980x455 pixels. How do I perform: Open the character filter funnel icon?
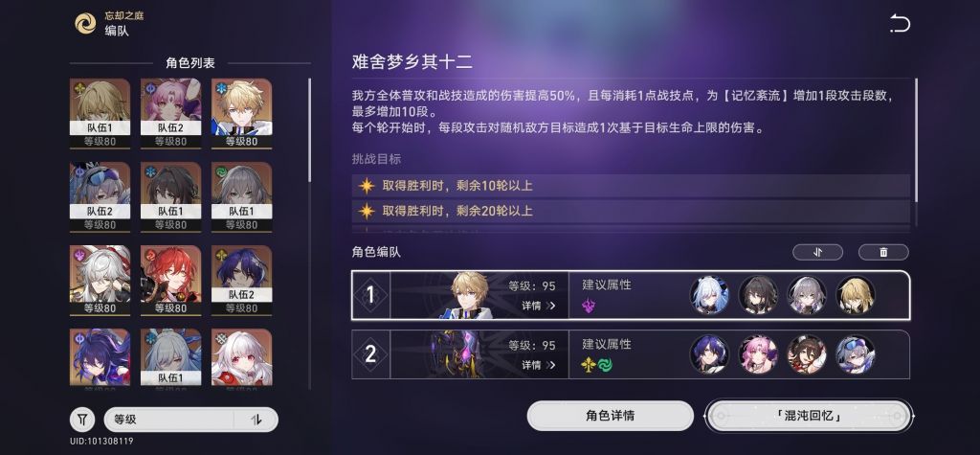click(82, 420)
